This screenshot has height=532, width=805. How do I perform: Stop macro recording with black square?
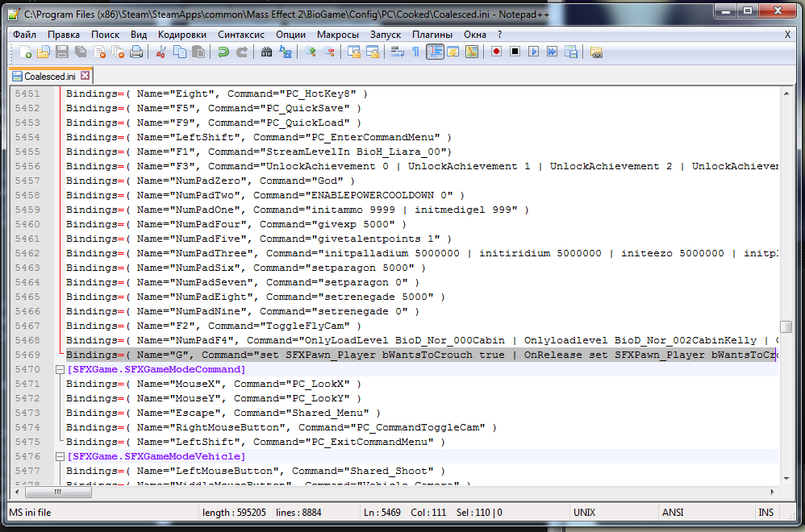(x=515, y=52)
